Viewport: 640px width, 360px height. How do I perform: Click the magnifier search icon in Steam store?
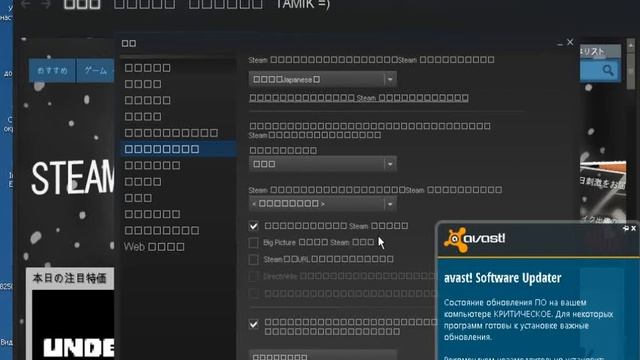(x=608, y=70)
